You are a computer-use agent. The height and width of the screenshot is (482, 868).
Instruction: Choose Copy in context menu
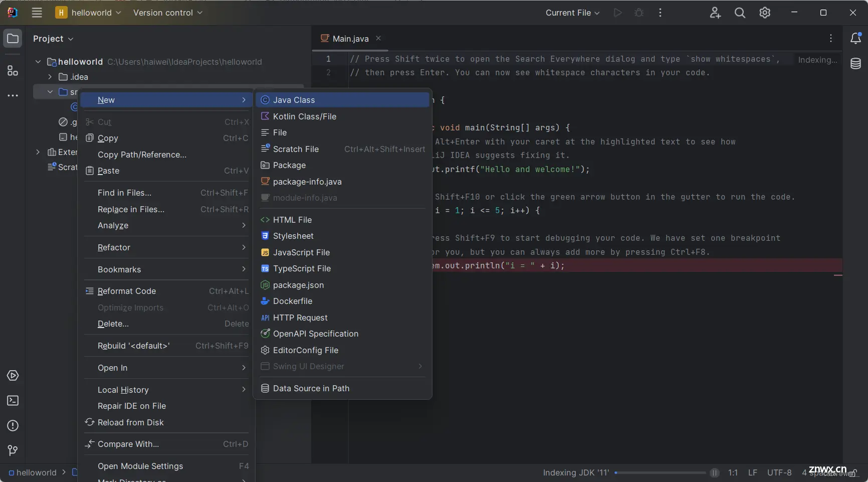(166, 138)
